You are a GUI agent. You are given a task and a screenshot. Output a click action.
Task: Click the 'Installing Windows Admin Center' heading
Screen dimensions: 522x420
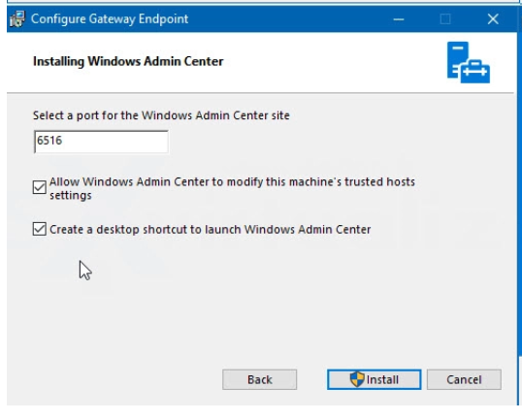[128, 61]
